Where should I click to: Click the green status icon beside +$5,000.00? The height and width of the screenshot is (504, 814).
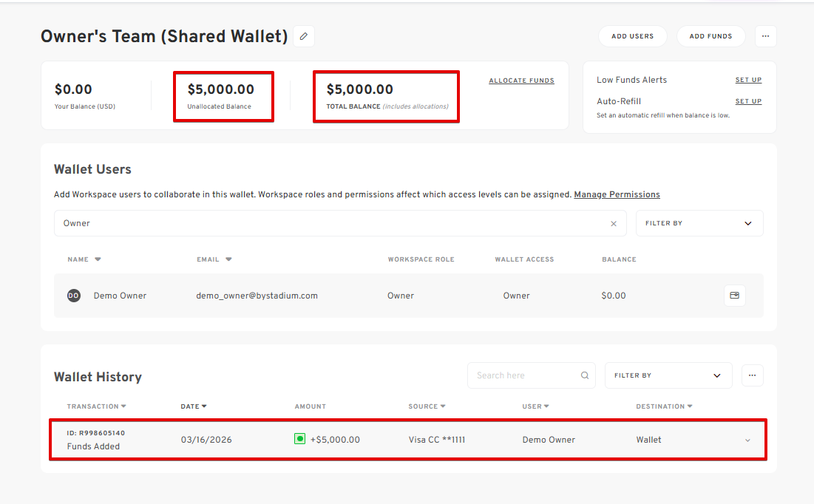(299, 439)
